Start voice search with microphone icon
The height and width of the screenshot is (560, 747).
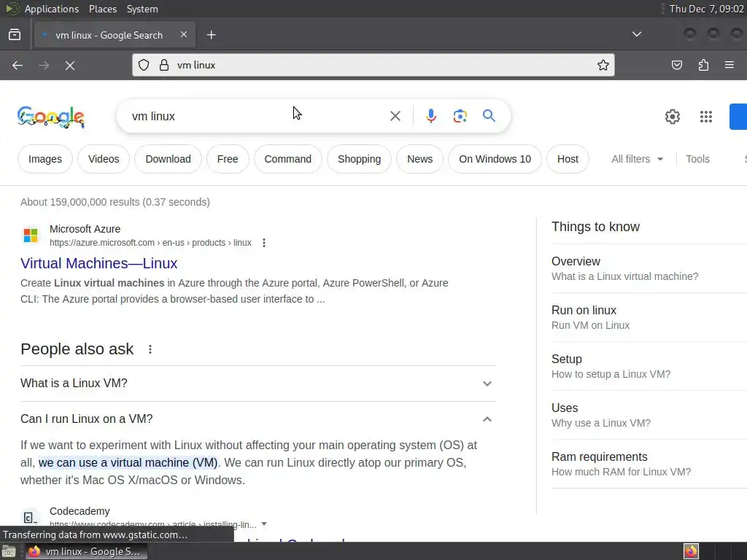[x=430, y=116]
